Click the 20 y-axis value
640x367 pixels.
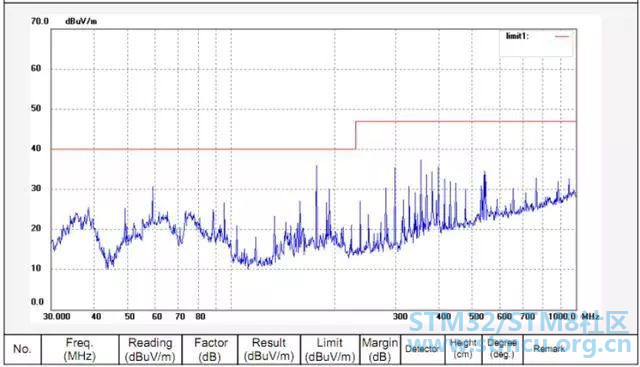click(36, 228)
